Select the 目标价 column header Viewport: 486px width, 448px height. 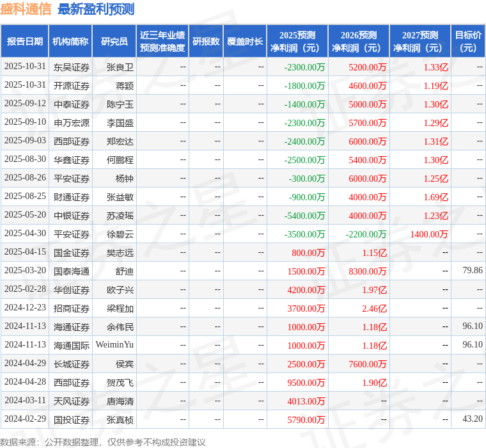click(468, 41)
